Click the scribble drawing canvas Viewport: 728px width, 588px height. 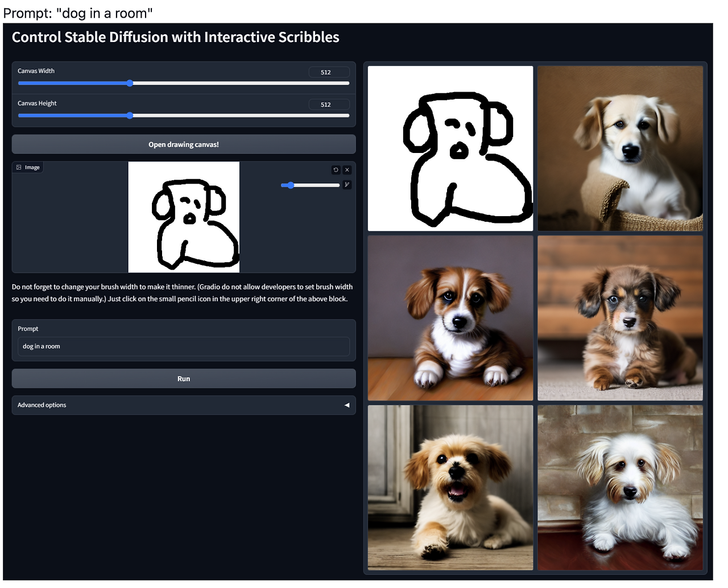[x=184, y=217]
